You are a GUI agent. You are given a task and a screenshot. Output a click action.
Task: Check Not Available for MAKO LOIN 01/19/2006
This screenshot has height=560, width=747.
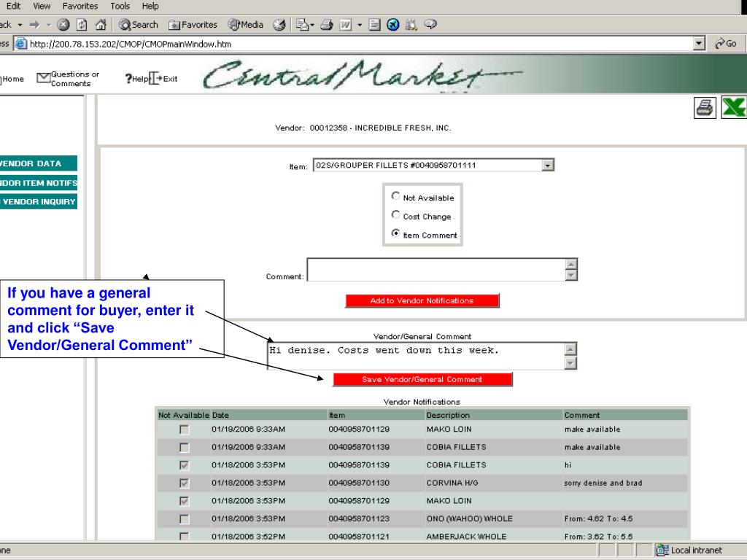point(184,429)
